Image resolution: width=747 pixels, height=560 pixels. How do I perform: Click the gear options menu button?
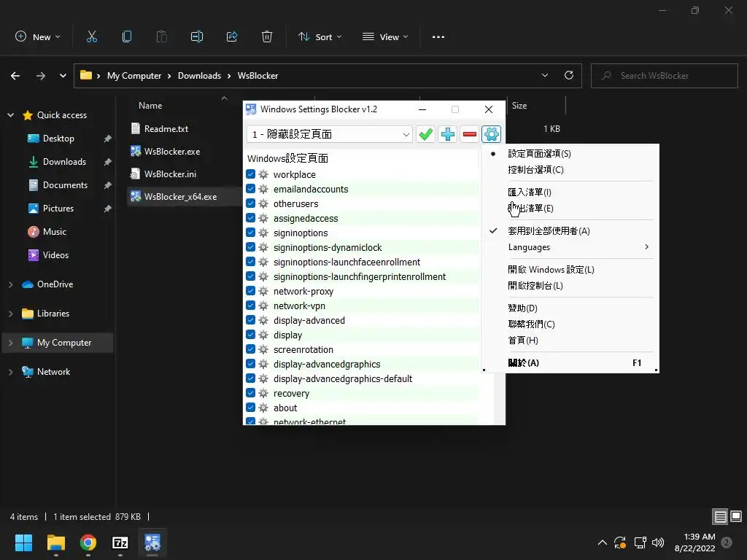[491, 134]
